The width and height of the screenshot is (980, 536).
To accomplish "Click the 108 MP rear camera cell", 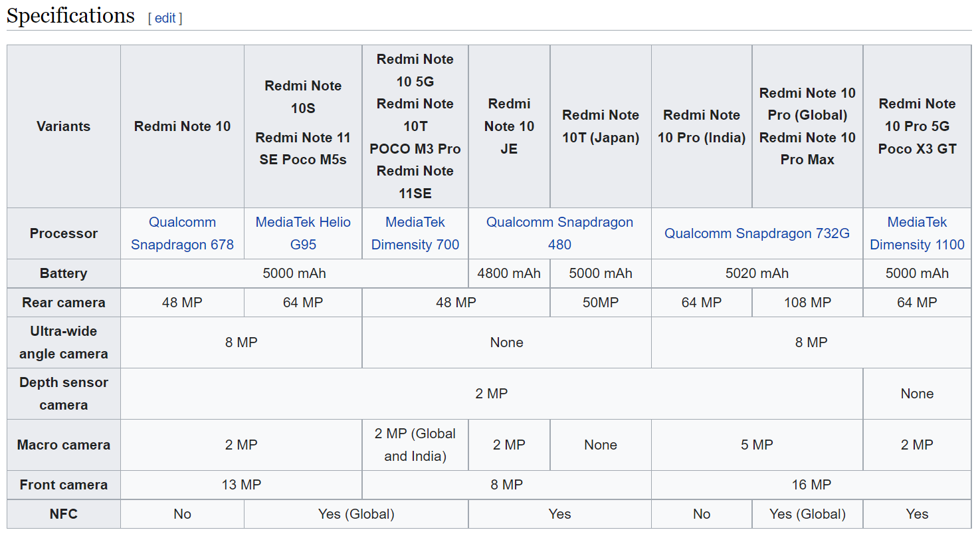I will (807, 302).
